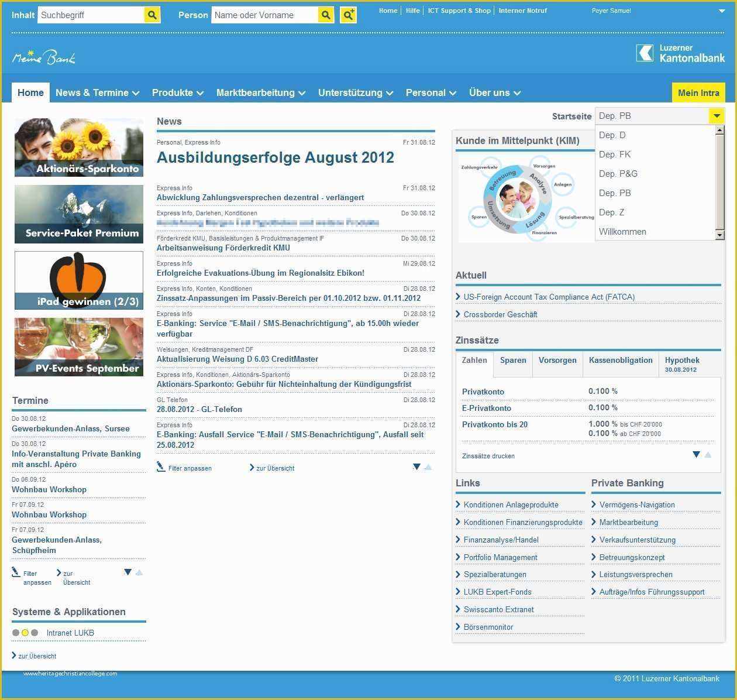Image resolution: width=737 pixels, height=700 pixels.
Task: Open the user menu arrow beside Peyer Samuel
Action: click(722, 11)
